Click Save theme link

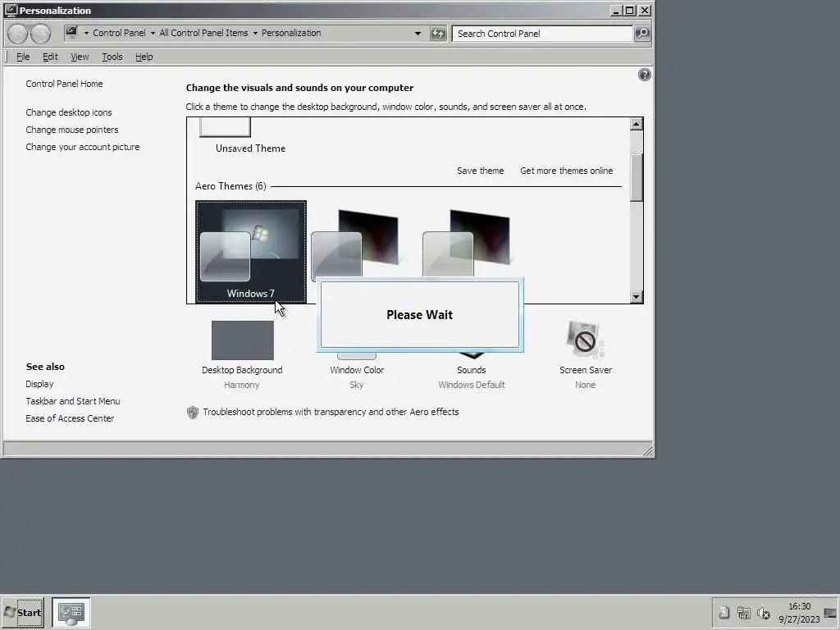coord(481,171)
